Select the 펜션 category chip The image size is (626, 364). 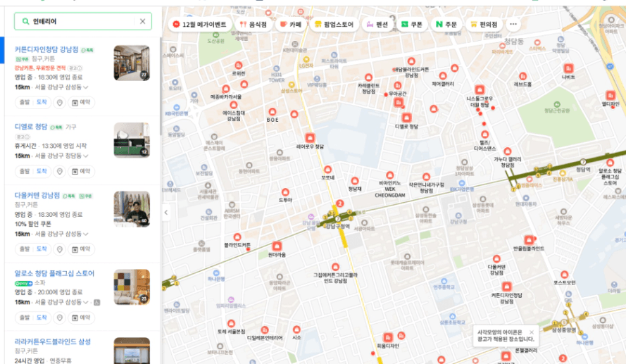(377, 25)
